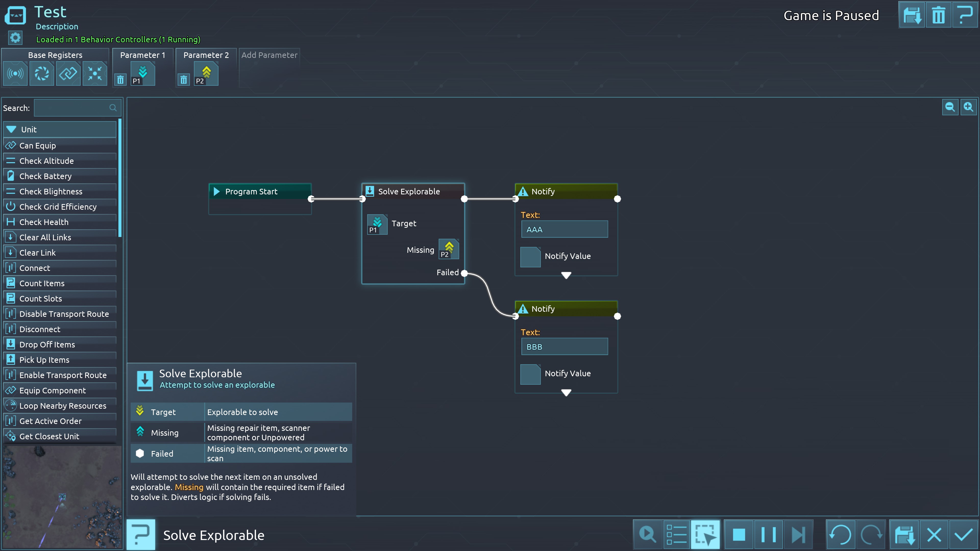This screenshot has height=551, width=980.
Task: Expand the AAA Notify node arrow
Action: click(566, 275)
